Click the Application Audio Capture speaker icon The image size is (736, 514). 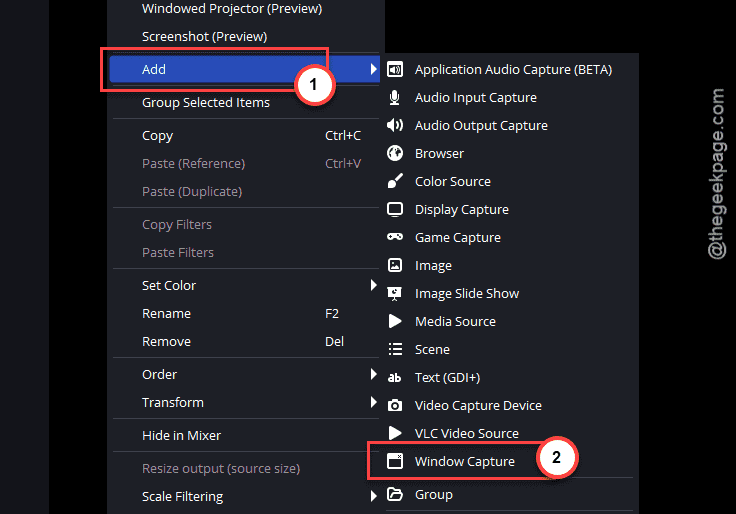click(395, 69)
